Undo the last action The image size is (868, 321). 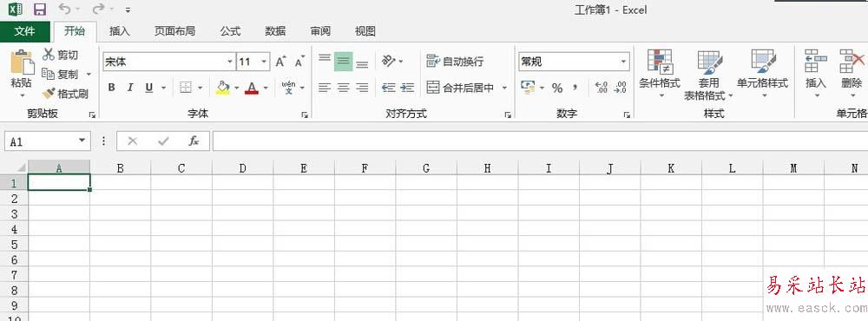65,9
